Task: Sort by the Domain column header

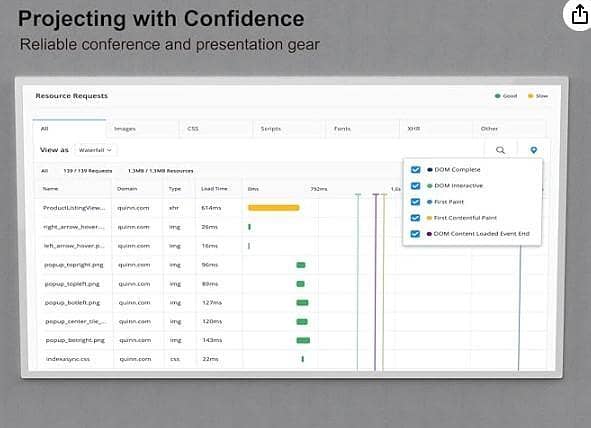Action: click(x=127, y=188)
